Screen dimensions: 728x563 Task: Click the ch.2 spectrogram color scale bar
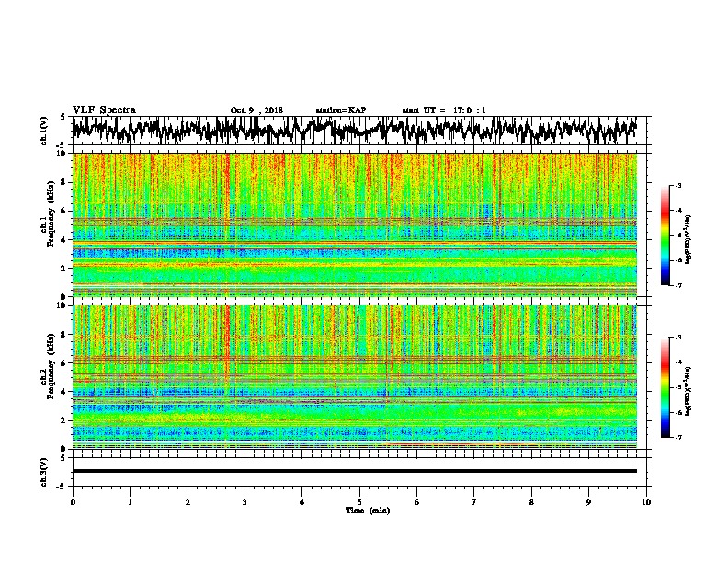click(665, 387)
